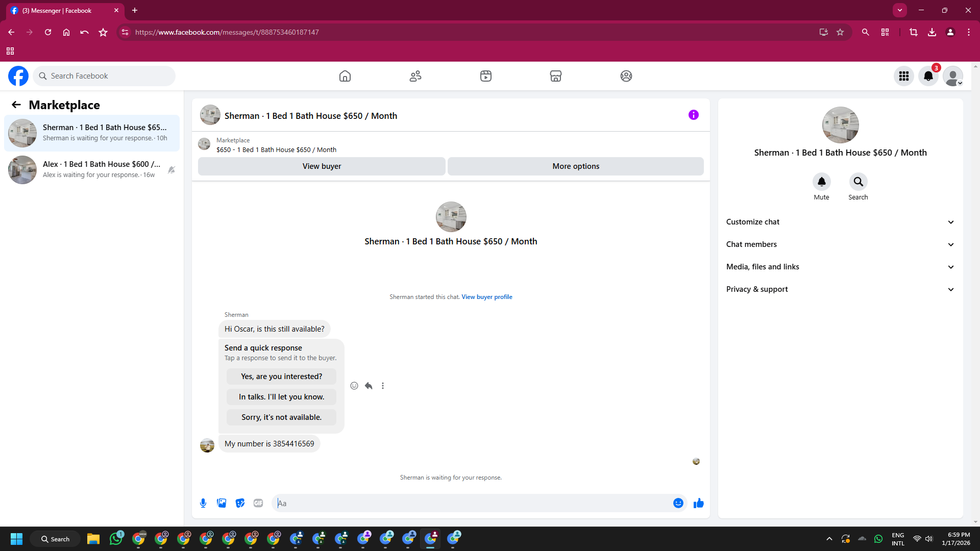Reply to Sherman's message with arrow icon
980x551 pixels.
pos(369,386)
